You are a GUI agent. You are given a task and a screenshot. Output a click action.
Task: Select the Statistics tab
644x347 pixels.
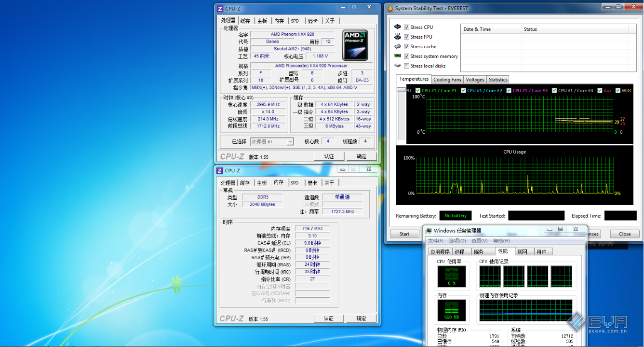[x=498, y=80]
